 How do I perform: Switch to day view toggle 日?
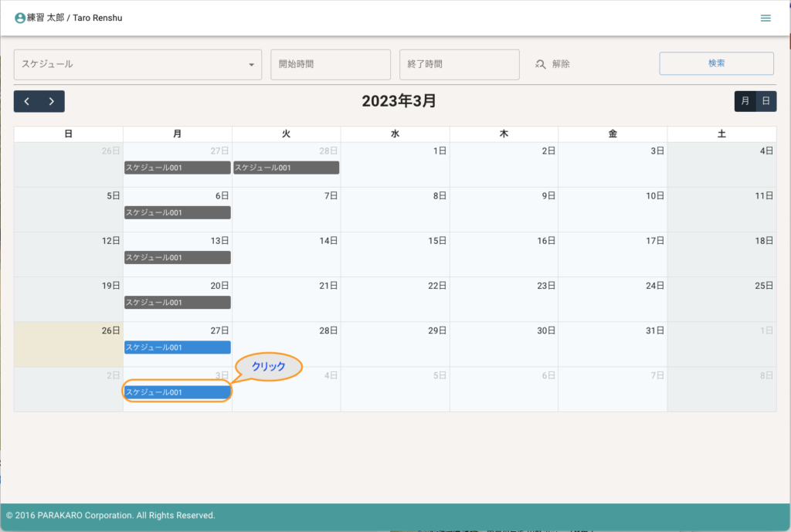766,101
